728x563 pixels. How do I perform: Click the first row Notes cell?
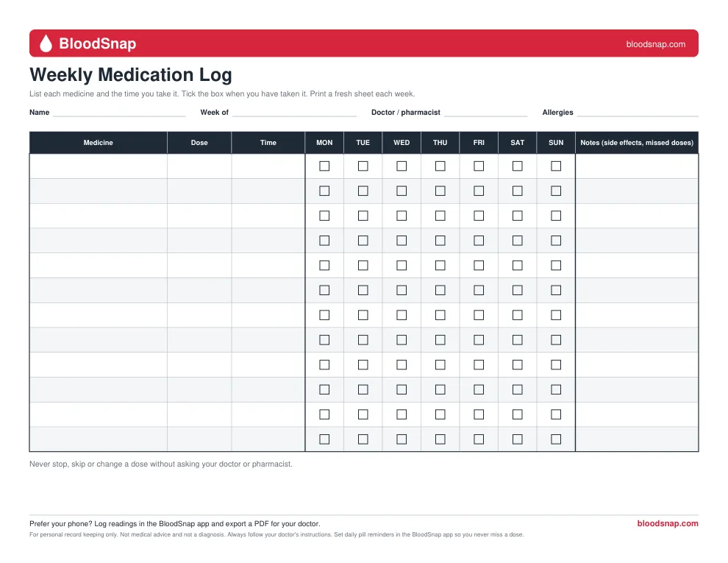tap(637, 166)
